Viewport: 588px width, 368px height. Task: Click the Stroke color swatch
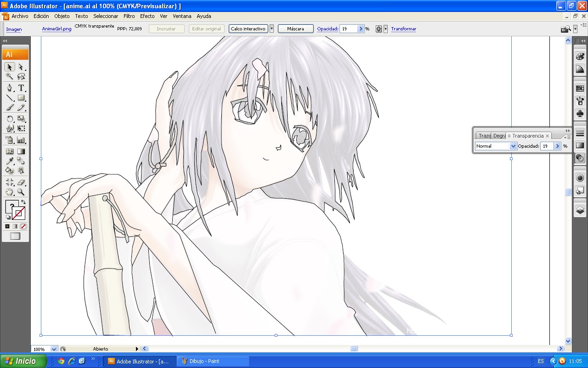(x=19, y=213)
